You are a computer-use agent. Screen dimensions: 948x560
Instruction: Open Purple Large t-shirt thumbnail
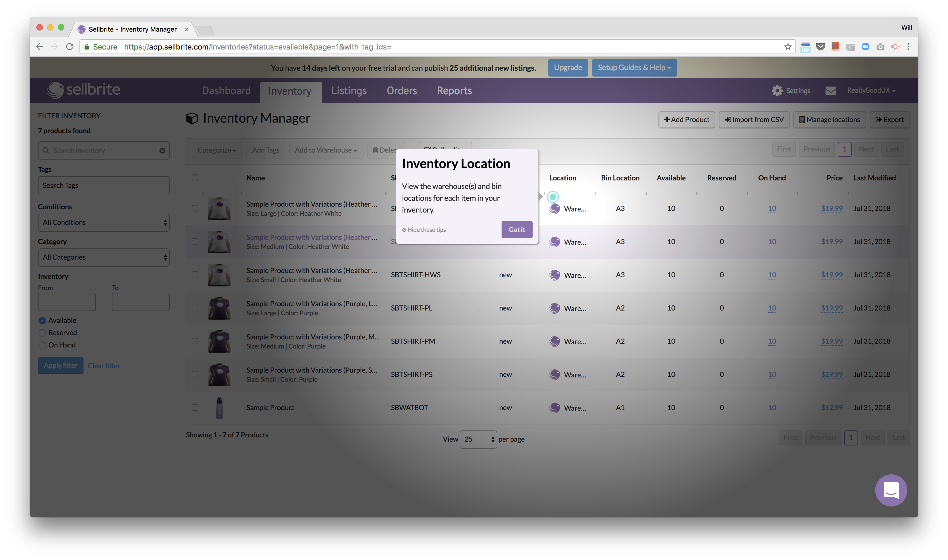click(219, 308)
